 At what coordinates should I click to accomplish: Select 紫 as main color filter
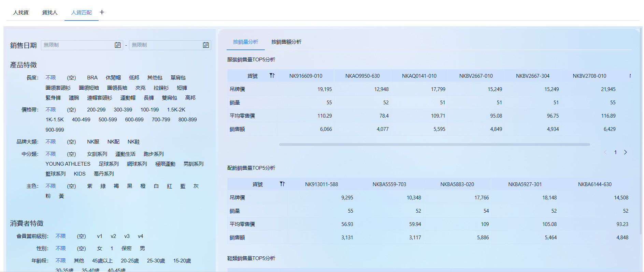90,186
